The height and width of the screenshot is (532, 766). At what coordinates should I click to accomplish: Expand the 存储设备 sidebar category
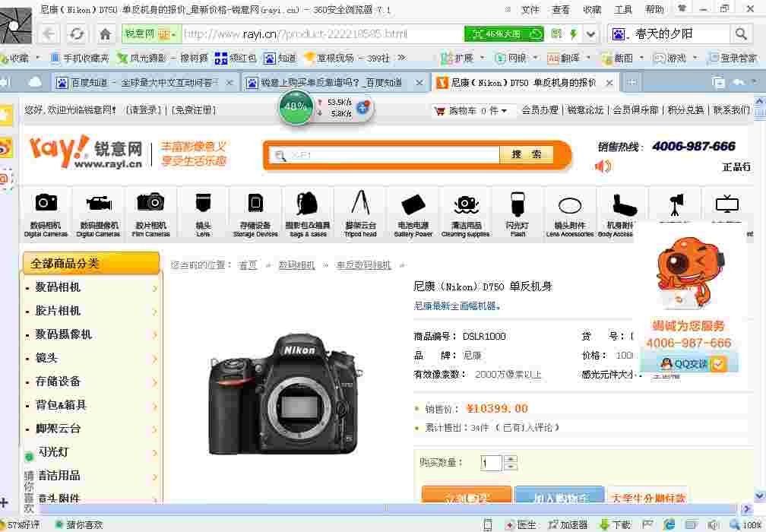(91, 382)
